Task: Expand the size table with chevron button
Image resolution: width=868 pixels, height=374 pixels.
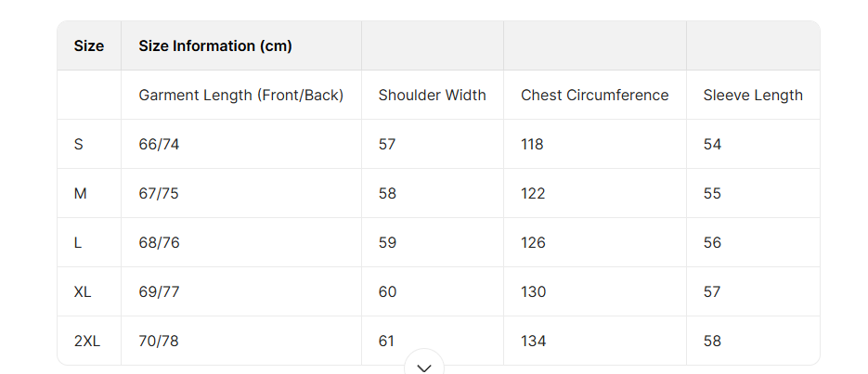Action: (424, 367)
